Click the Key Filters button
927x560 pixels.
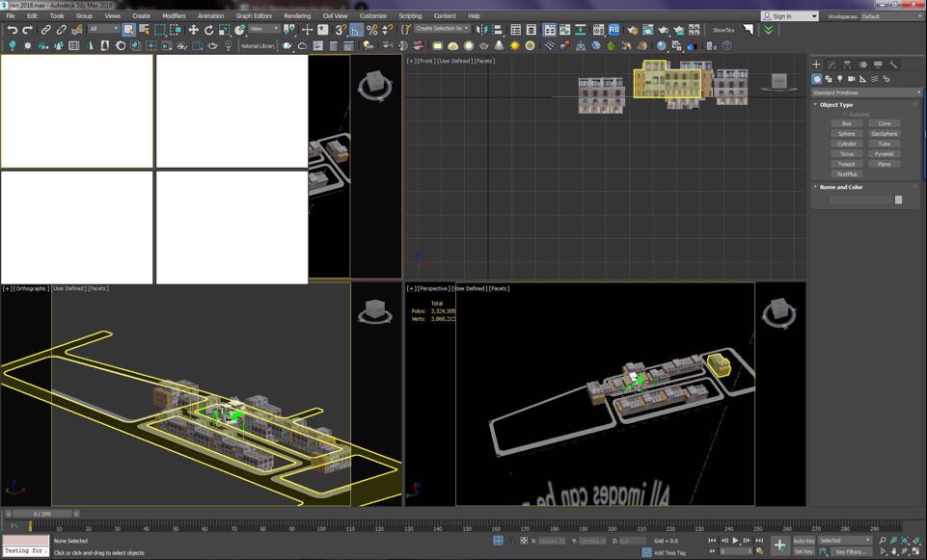coord(854,551)
